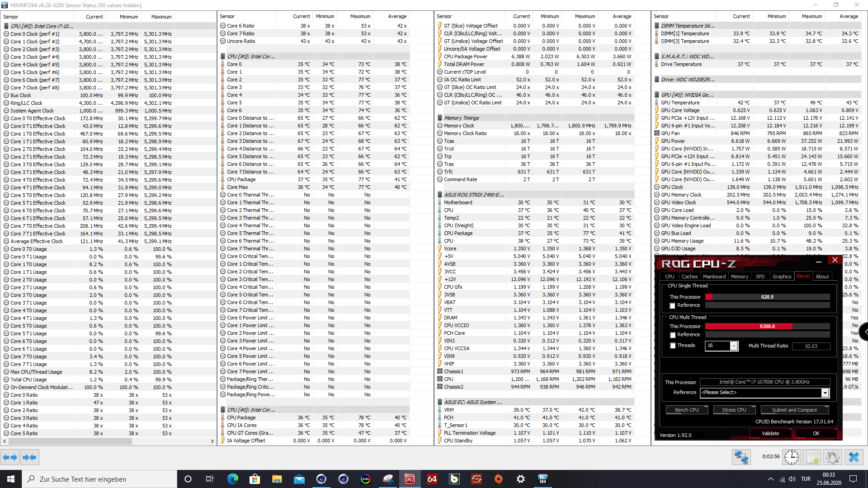The image size is (868, 488).
Task: Open the Mainboard tab
Action: [714, 277]
